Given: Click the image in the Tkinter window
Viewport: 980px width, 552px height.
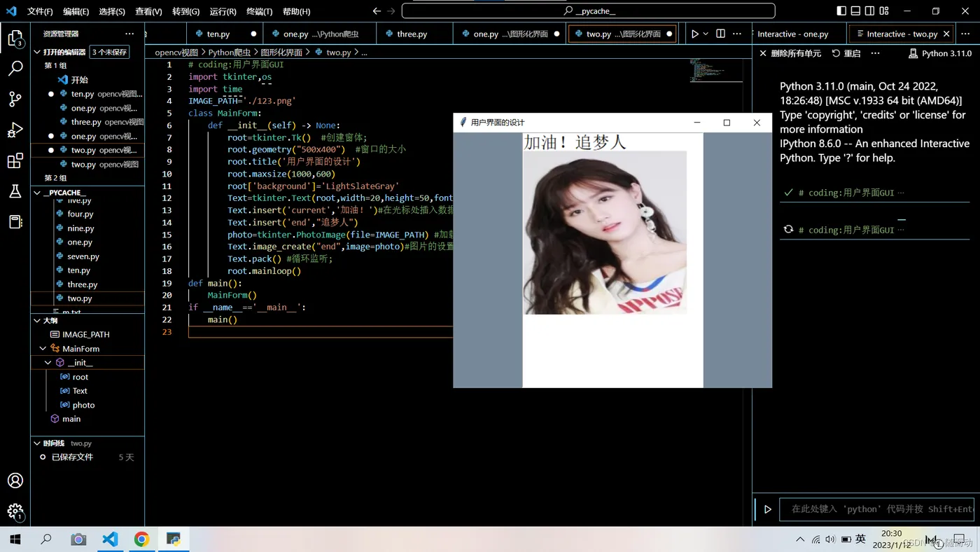Looking at the screenshot, I should coord(605,233).
